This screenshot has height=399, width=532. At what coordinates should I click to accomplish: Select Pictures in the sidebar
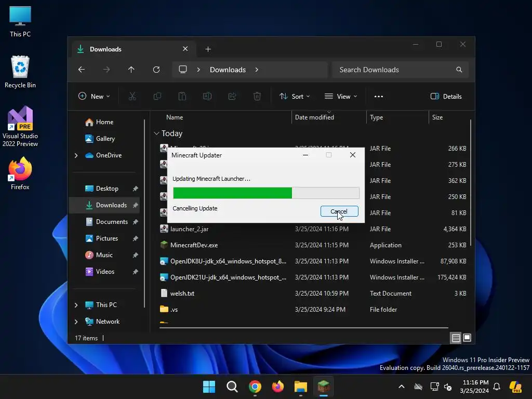click(x=107, y=238)
